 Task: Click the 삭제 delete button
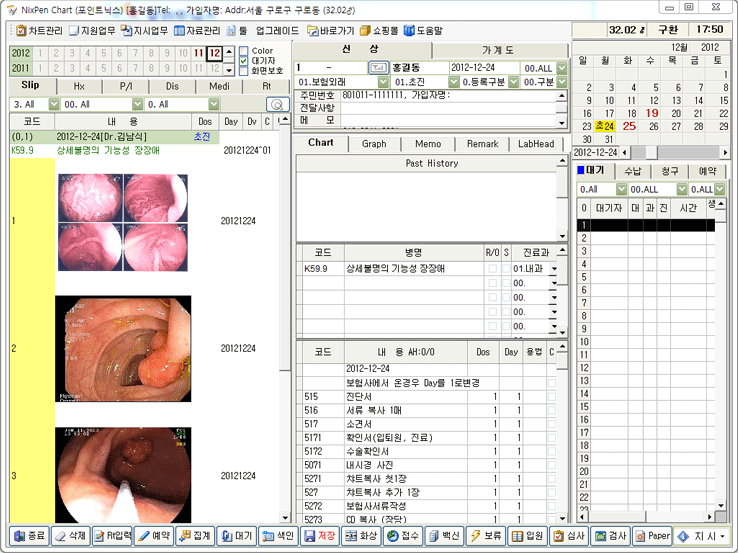point(70,536)
